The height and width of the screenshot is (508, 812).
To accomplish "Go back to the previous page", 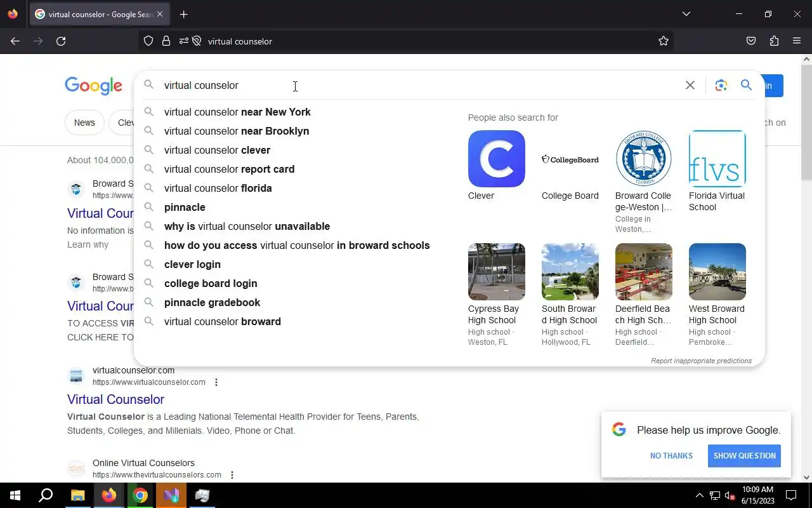I will (15, 41).
